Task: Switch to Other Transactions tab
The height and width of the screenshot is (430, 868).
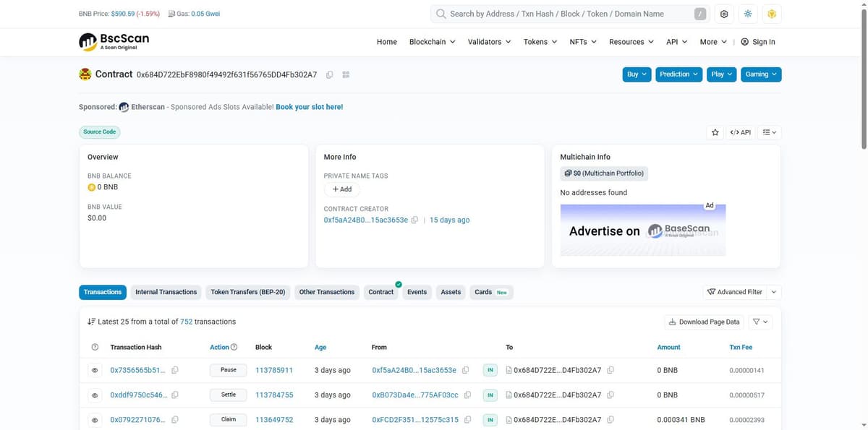Action: click(327, 292)
